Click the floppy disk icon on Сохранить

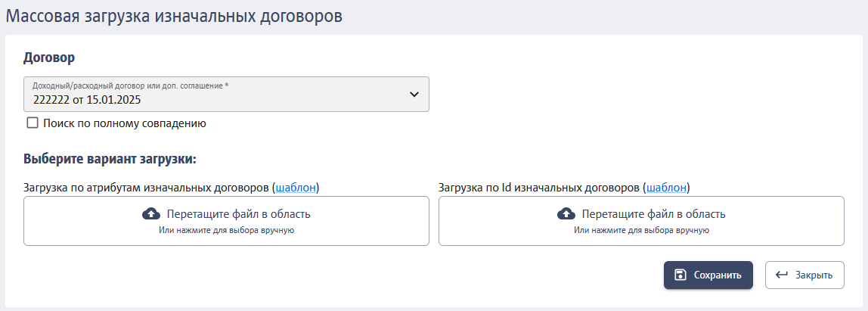tap(680, 275)
